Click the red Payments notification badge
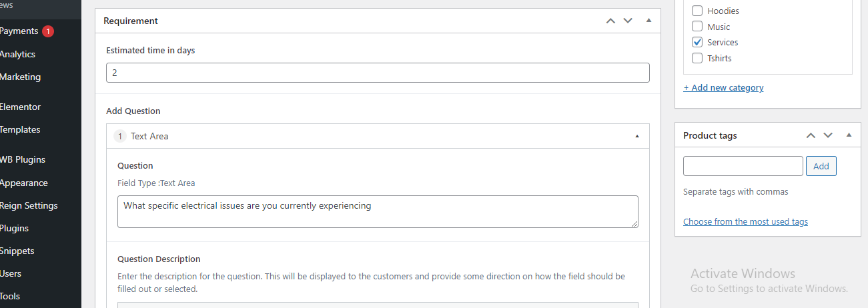868x308 pixels. coord(47,31)
